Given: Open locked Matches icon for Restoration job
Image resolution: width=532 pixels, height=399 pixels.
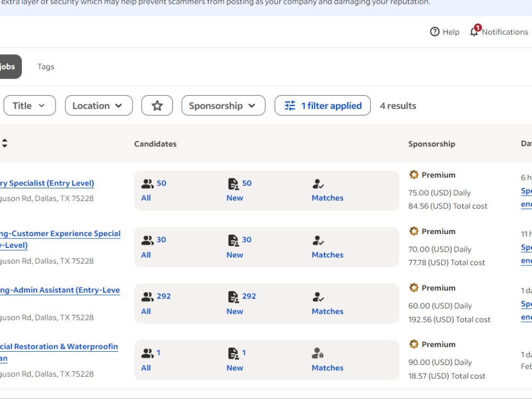Looking at the screenshot, I should pyautogui.click(x=318, y=353).
